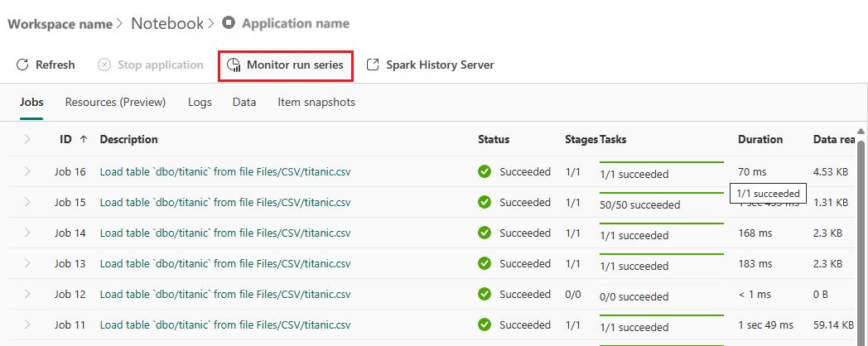This screenshot has height=346, width=868.
Task: Expand the Job 11 row chevron
Action: [27, 325]
